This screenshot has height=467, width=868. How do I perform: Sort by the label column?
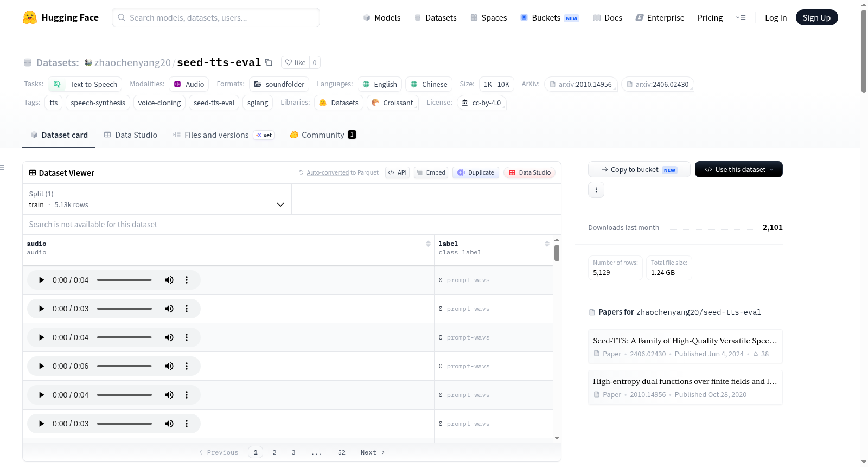pos(547,244)
